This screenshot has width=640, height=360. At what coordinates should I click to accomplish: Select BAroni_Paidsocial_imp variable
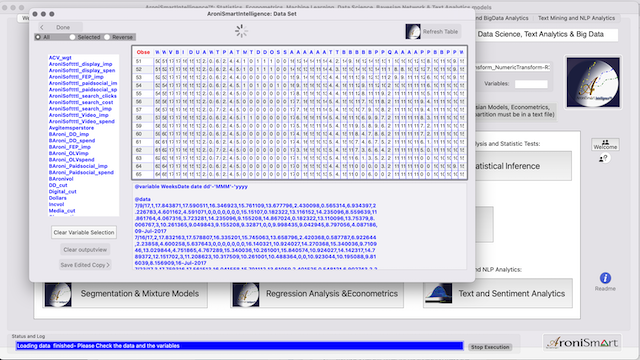point(78,166)
